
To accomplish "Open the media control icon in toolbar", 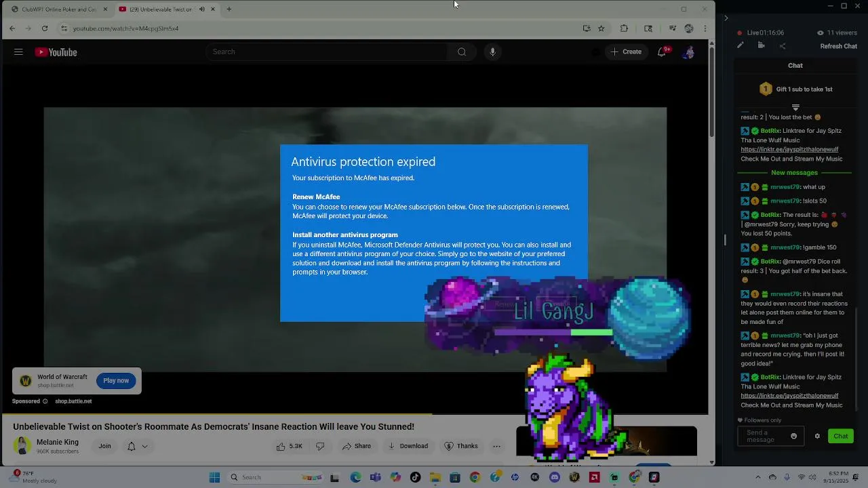I will pos(672,28).
